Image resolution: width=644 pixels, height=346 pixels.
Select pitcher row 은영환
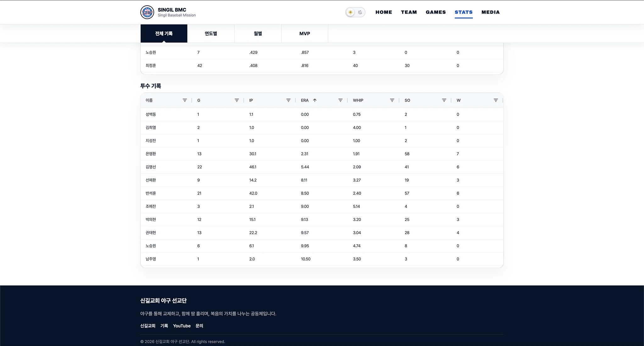(322, 154)
